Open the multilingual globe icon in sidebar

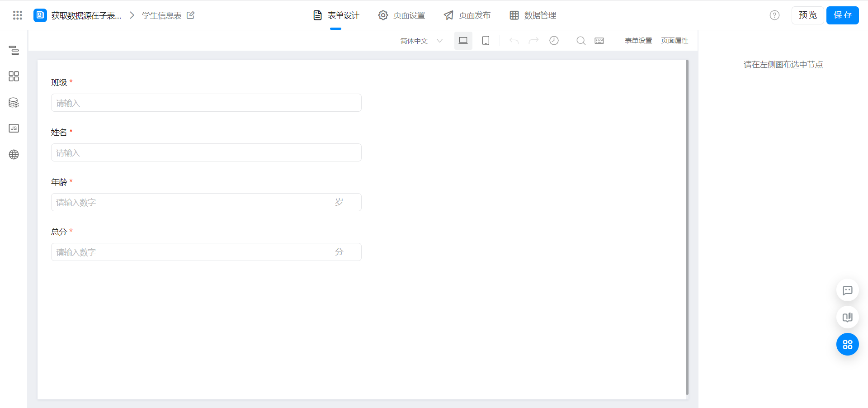[x=14, y=155]
